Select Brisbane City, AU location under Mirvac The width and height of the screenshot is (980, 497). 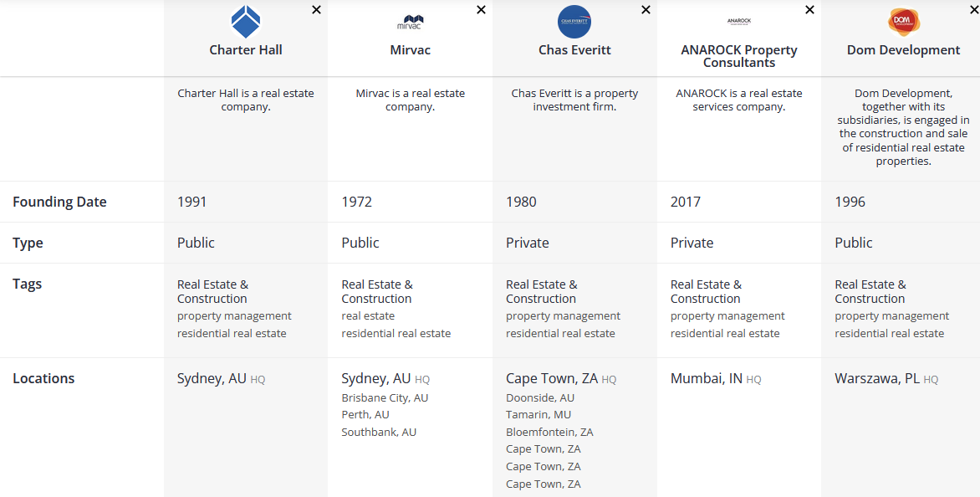point(385,398)
